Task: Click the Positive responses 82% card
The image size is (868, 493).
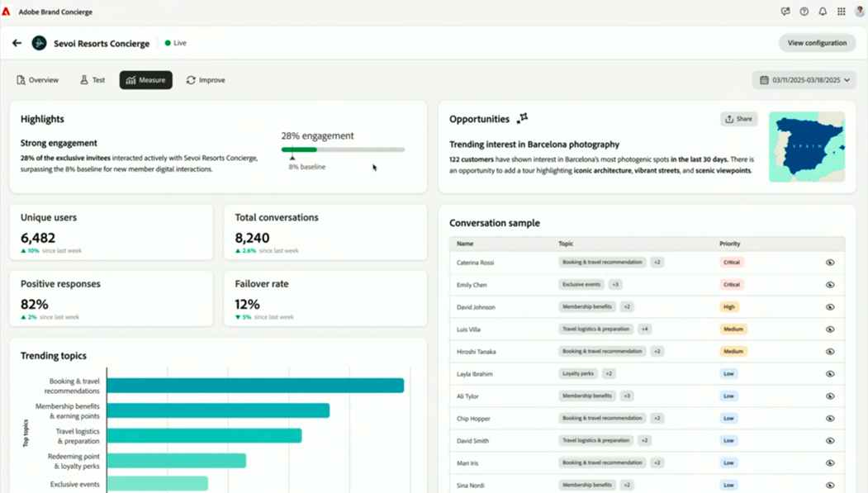Action: (111, 298)
